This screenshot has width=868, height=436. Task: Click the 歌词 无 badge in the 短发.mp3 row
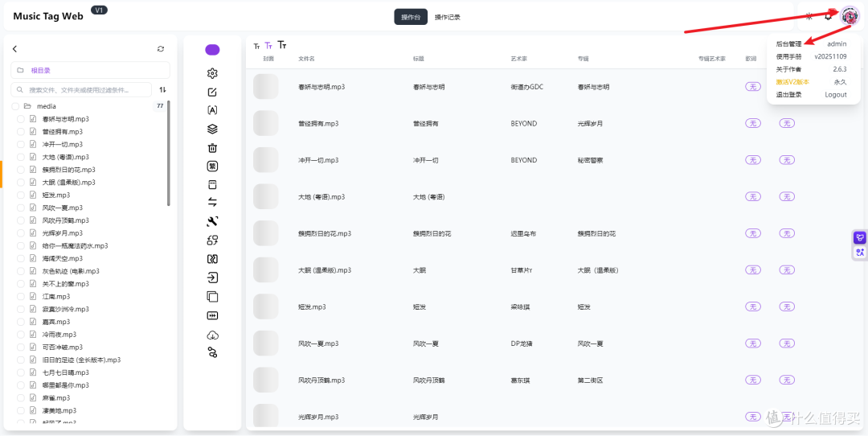point(753,306)
